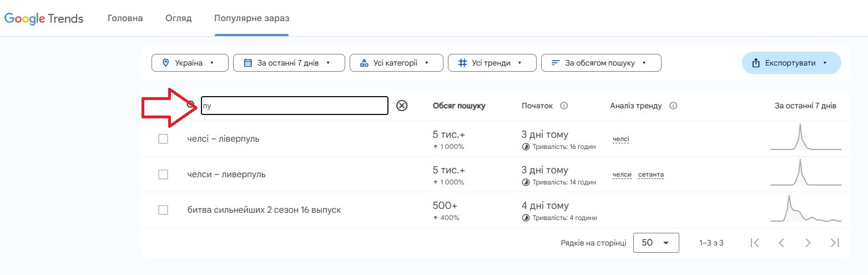Open the За обсягом пошуку sort dropdown

point(601,63)
